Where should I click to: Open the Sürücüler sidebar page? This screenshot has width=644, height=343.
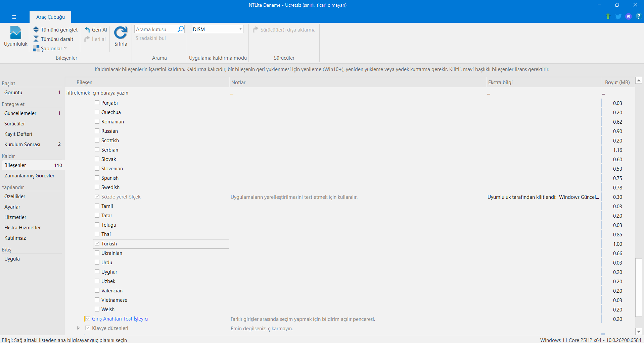pos(32,123)
